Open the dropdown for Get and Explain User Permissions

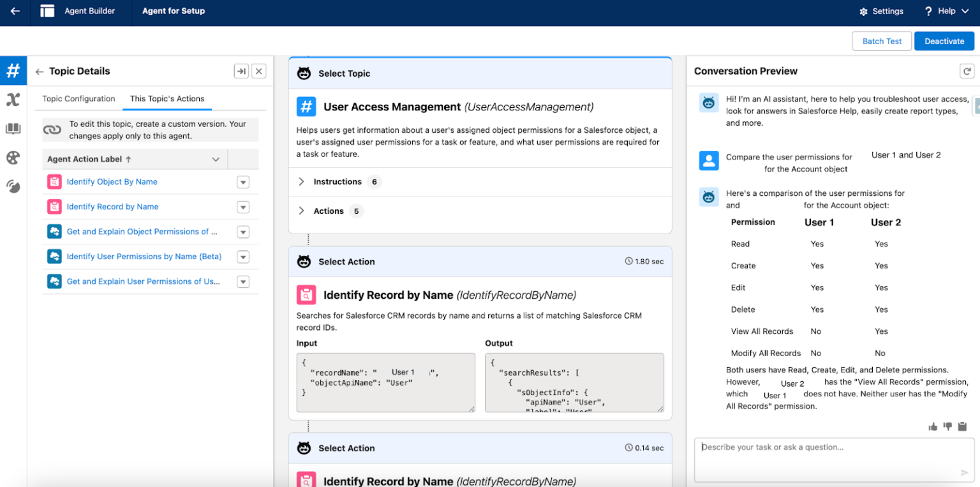click(242, 281)
